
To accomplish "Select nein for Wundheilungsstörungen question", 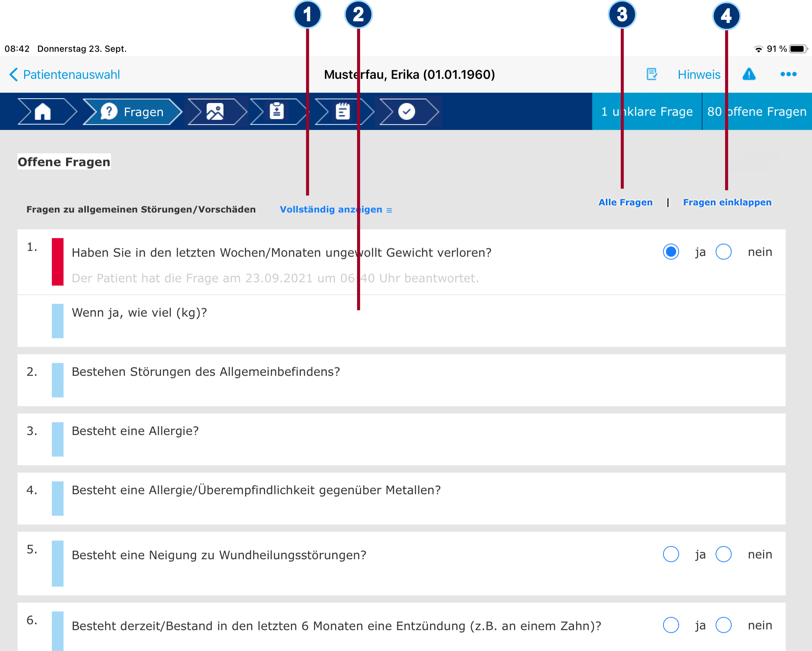I will click(724, 554).
